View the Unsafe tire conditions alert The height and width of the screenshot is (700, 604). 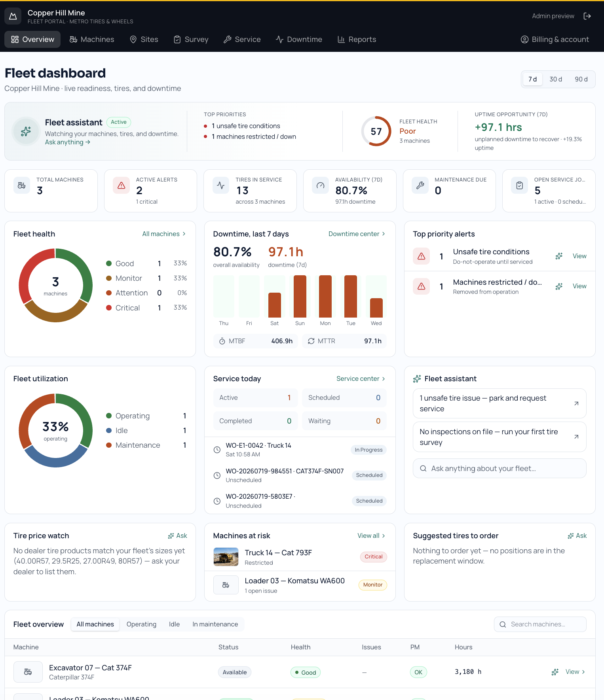579,256
